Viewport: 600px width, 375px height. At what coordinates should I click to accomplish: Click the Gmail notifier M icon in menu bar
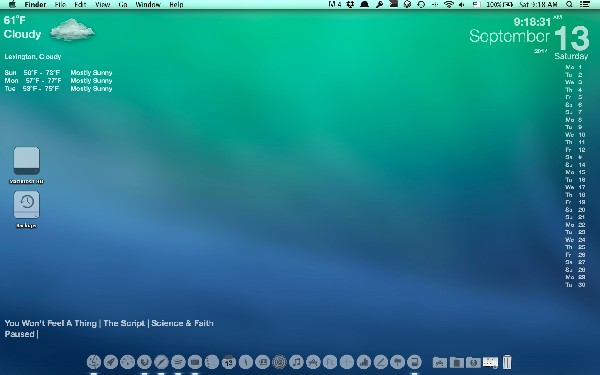tap(335, 5)
